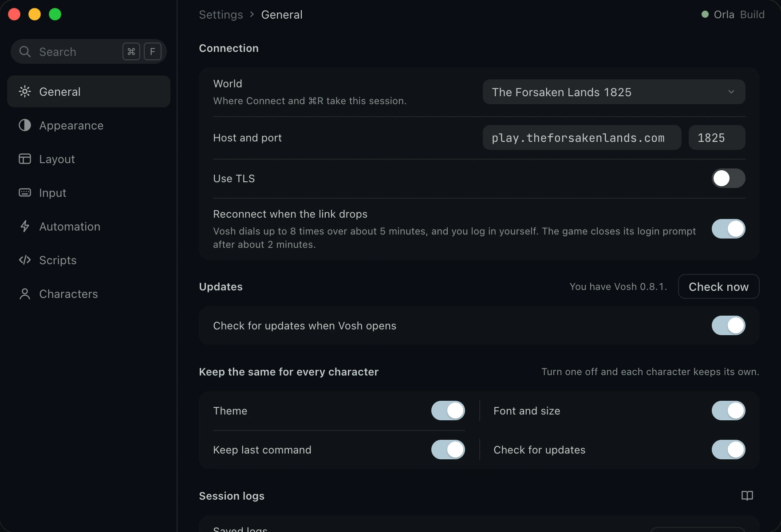Click into the Search field
The height and width of the screenshot is (532, 781).
click(89, 52)
